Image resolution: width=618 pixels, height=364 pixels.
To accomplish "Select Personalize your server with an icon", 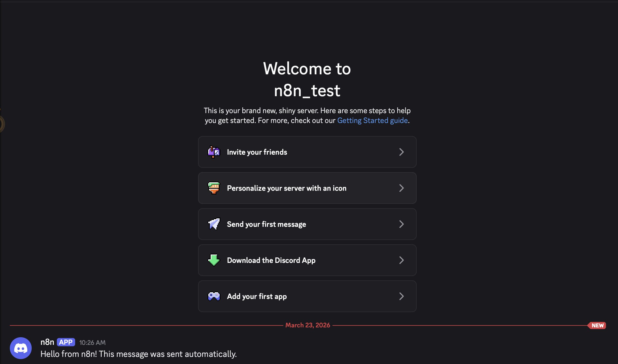I will (307, 188).
